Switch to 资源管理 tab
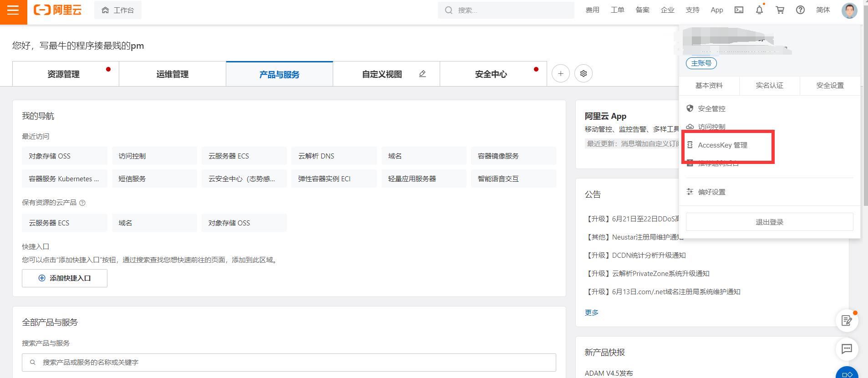Image resolution: width=868 pixels, height=378 pixels. click(66, 74)
